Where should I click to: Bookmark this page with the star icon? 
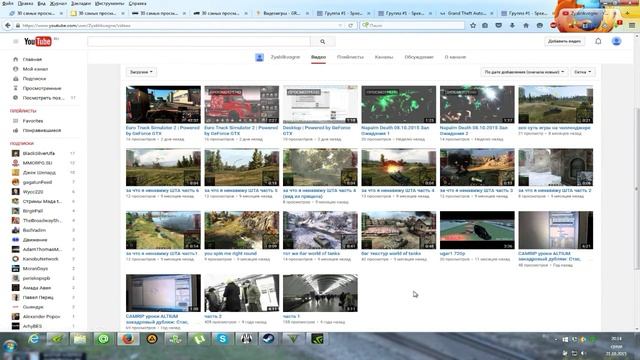[473, 25]
